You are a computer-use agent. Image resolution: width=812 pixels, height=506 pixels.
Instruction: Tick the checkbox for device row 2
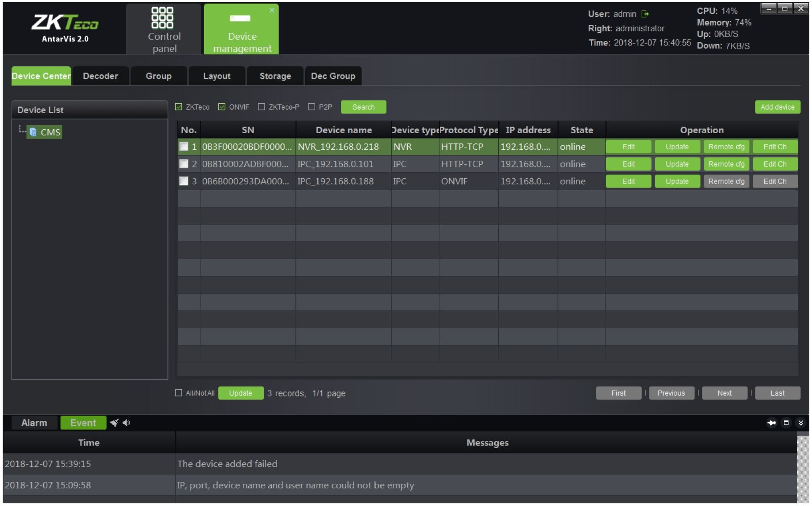click(x=184, y=164)
